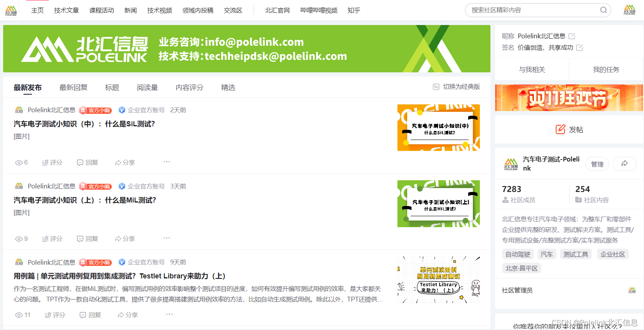Open the more options dots on MiL post
644x330 pixels.
[x=167, y=238]
